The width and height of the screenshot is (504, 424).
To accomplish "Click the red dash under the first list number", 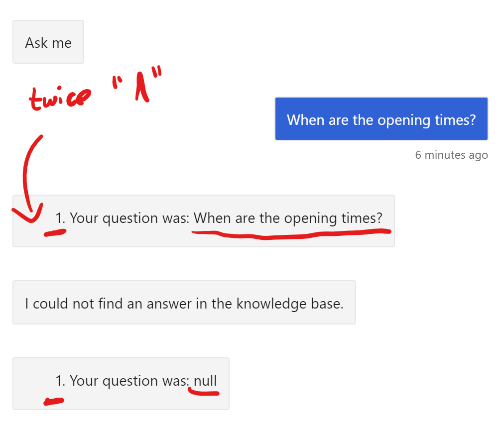I will click(55, 232).
